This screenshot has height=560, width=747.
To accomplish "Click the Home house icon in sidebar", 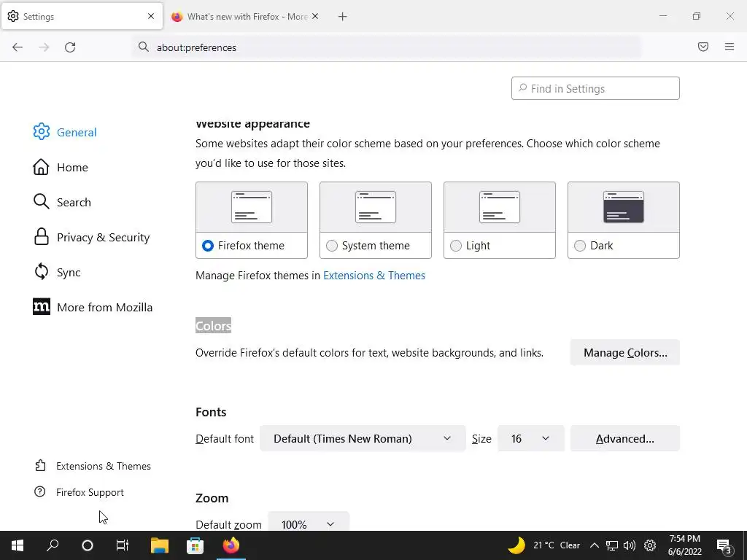I will tap(41, 167).
